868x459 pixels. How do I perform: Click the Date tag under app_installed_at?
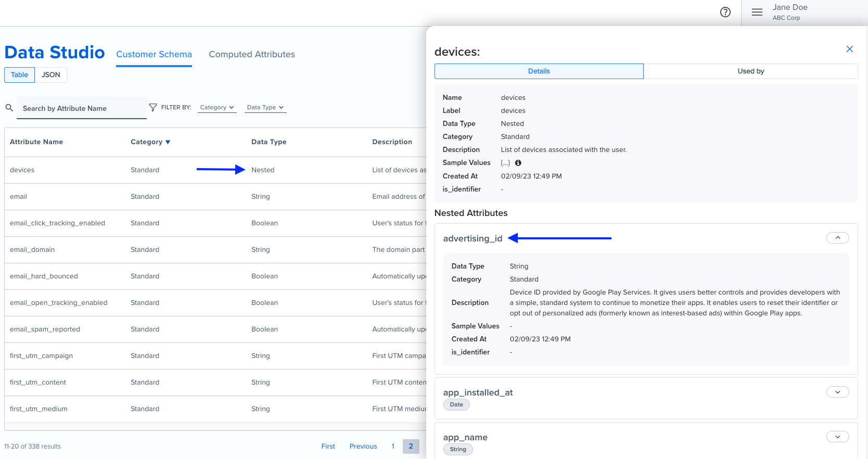click(456, 404)
